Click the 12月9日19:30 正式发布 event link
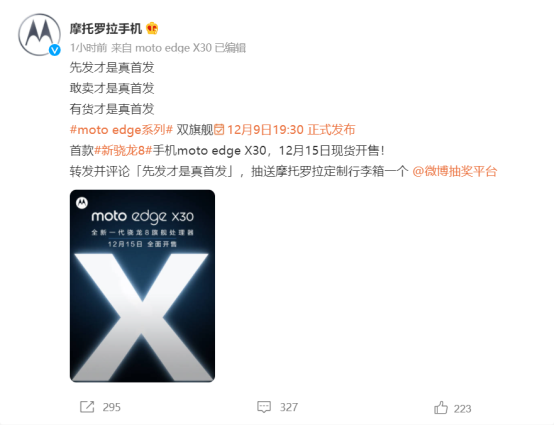The height and width of the screenshot is (425, 554). [291, 130]
